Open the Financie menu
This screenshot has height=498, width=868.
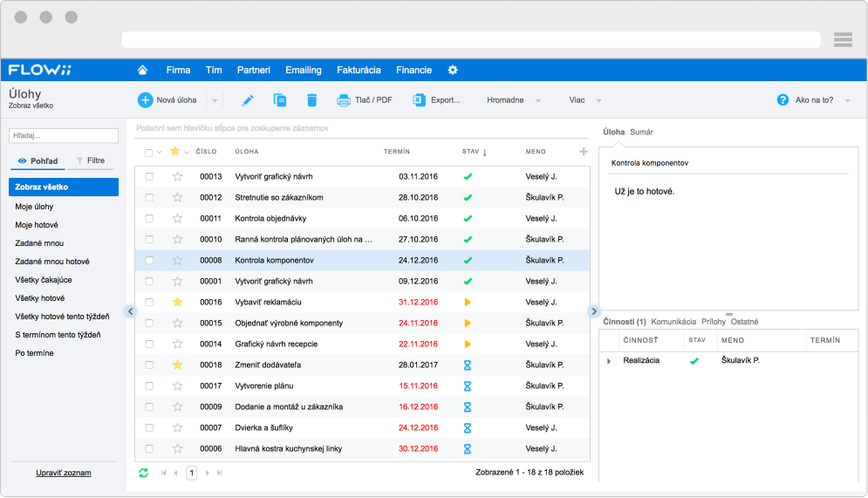pyautogui.click(x=413, y=70)
